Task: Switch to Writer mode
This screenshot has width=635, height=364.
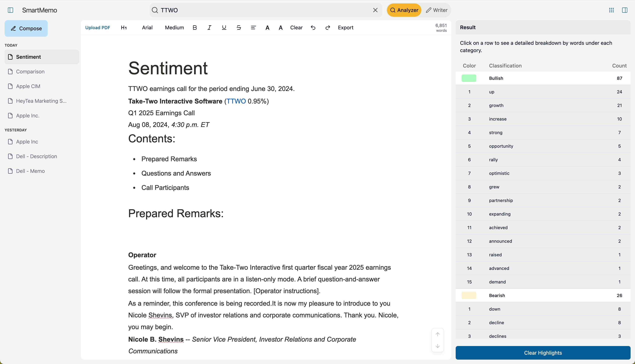Action: click(x=437, y=10)
